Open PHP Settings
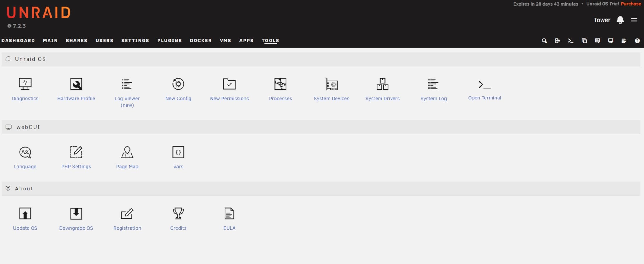 pos(76,158)
